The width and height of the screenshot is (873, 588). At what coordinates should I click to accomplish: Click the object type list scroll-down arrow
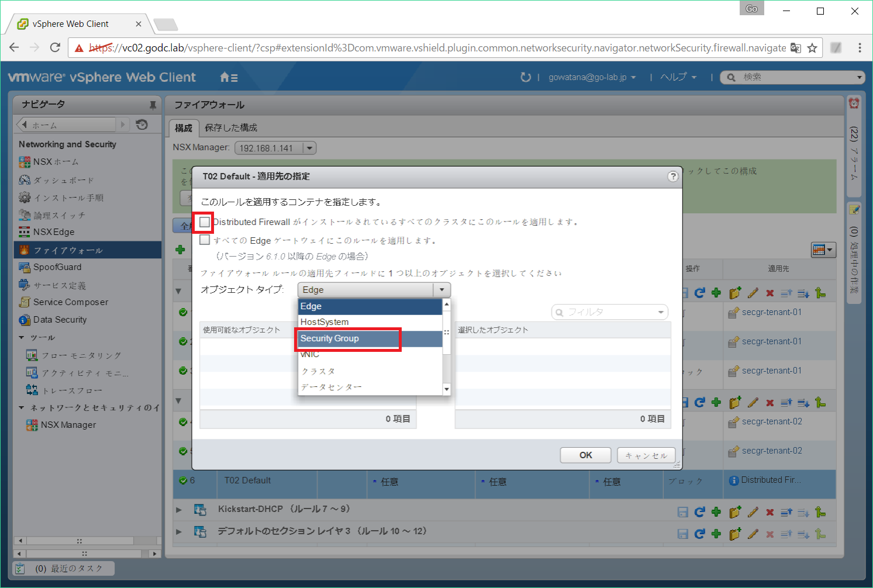[447, 389]
